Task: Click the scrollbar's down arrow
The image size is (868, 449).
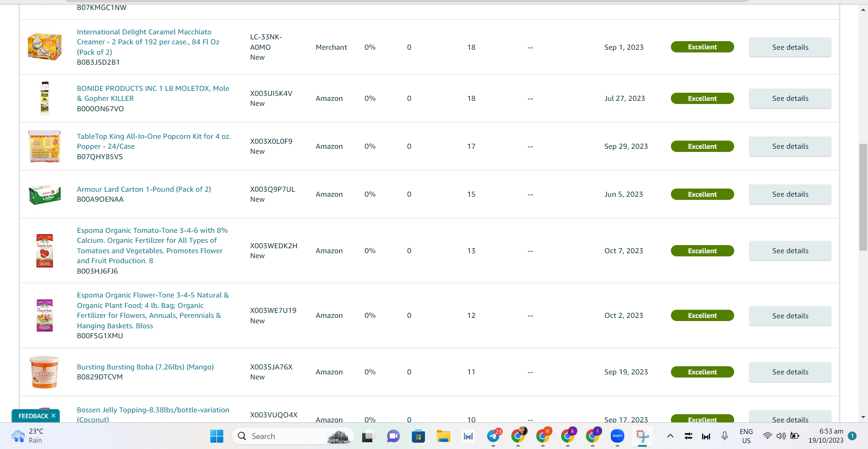Action: pyautogui.click(x=863, y=417)
